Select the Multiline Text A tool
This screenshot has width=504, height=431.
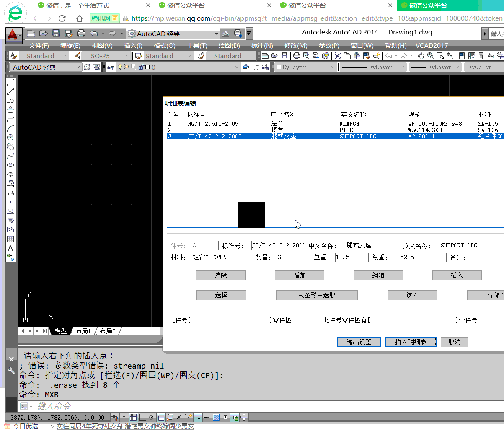click(11, 248)
